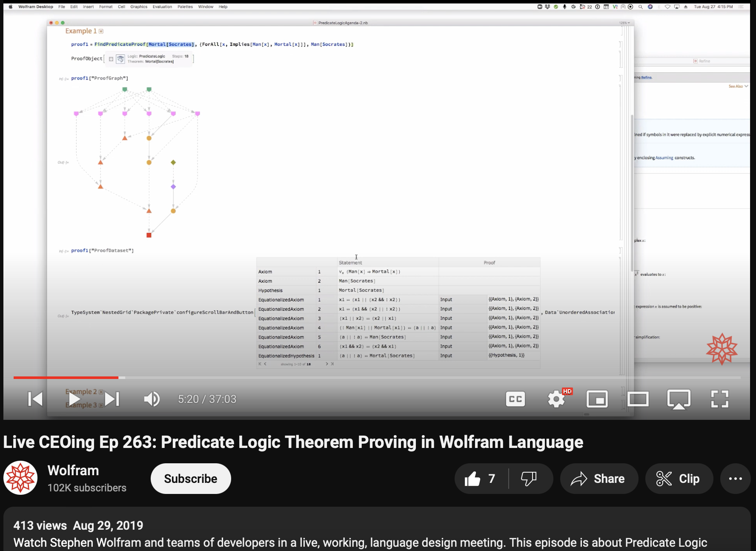Click the FindPredicateProof function name
The width and height of the screenshot is (756, 551).
click(x=120, y=44)
